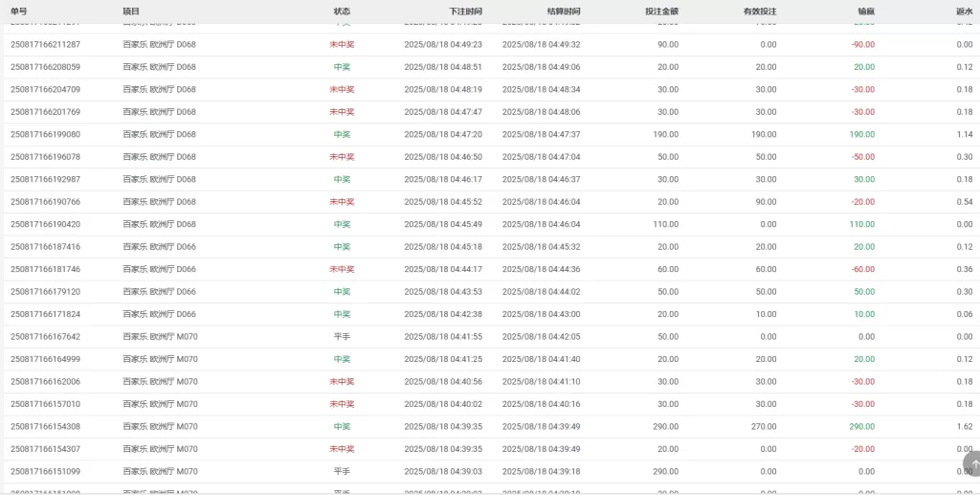
Task: Click 平手 status of order 250817166167642
Action: [342, 337]
